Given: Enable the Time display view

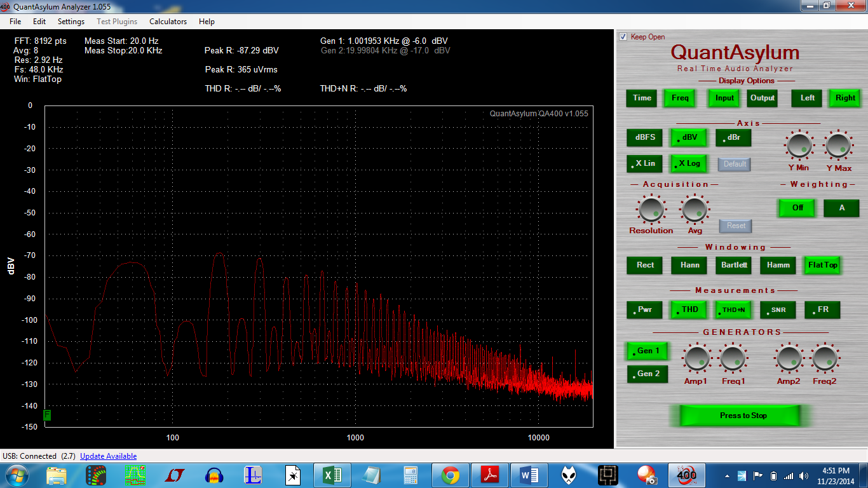Looking at the screenshot, I should pos(642,98).
